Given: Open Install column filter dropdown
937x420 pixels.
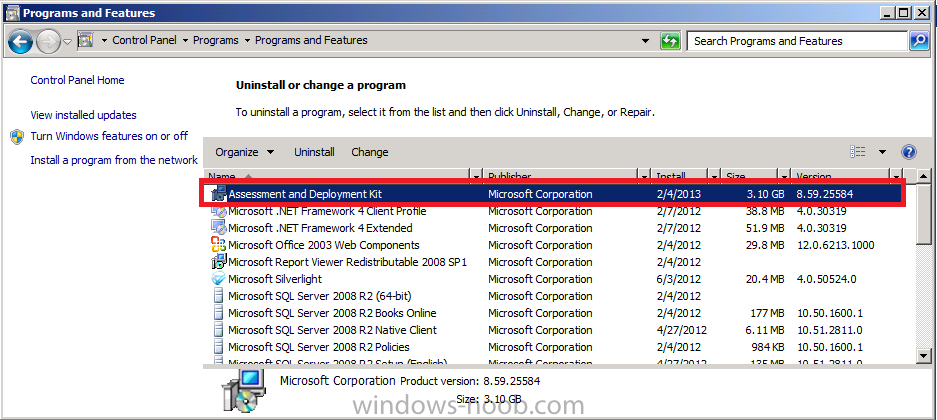Looking at the screenshot, I should click(x=715, y=176).
